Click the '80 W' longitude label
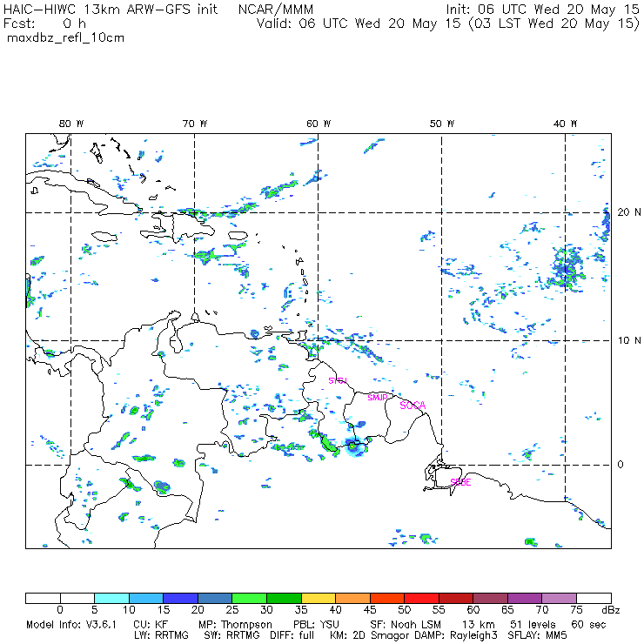 pos(71,124)
